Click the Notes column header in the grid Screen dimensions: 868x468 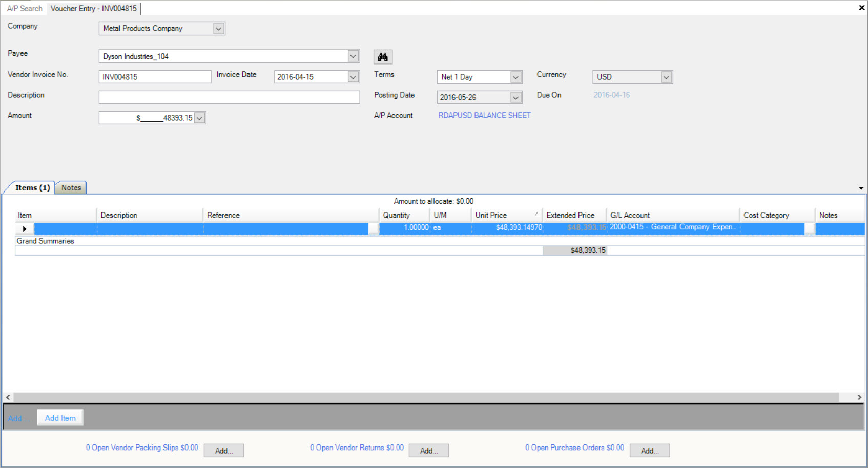[x=840, y=215]
